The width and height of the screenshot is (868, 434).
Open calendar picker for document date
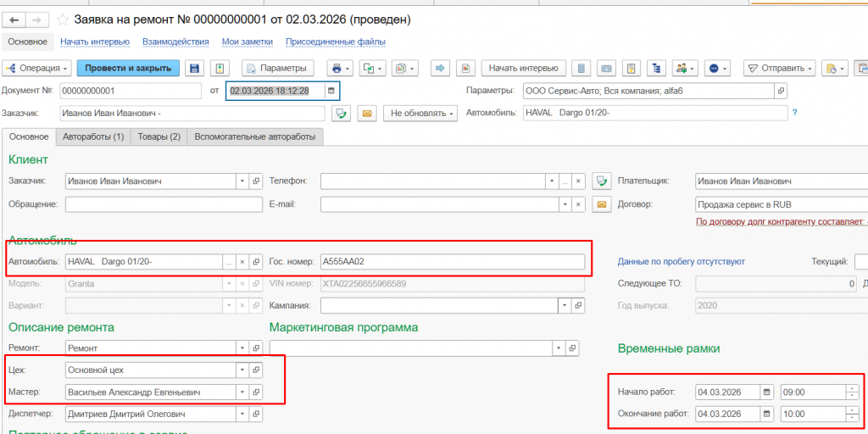pos(331,91)
